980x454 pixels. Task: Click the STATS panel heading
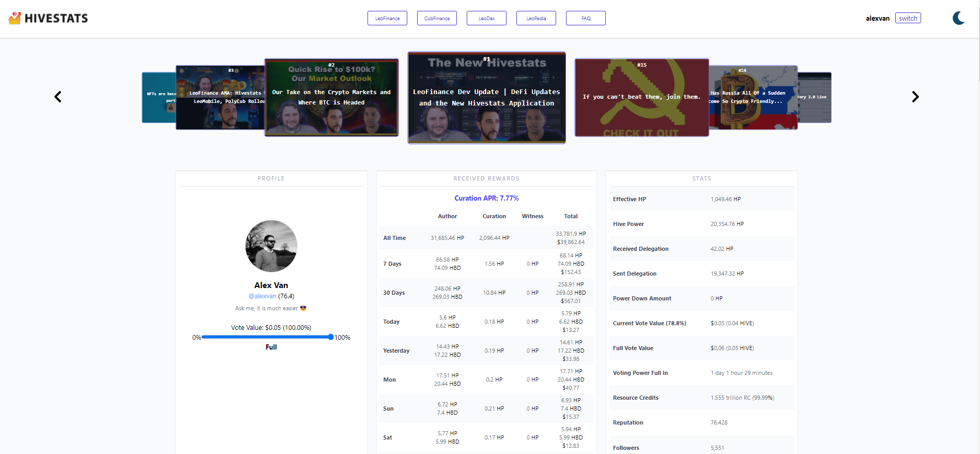702,178
